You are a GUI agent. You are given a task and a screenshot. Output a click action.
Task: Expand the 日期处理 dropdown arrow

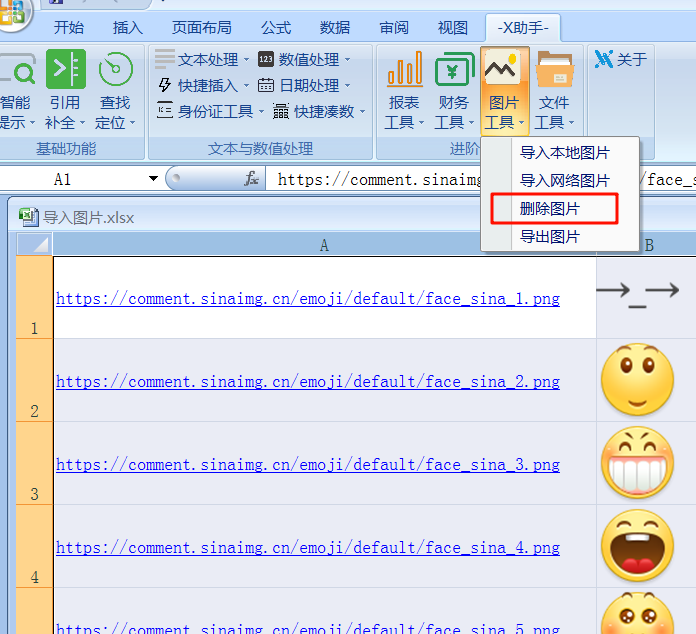click(x=347, y=85)
